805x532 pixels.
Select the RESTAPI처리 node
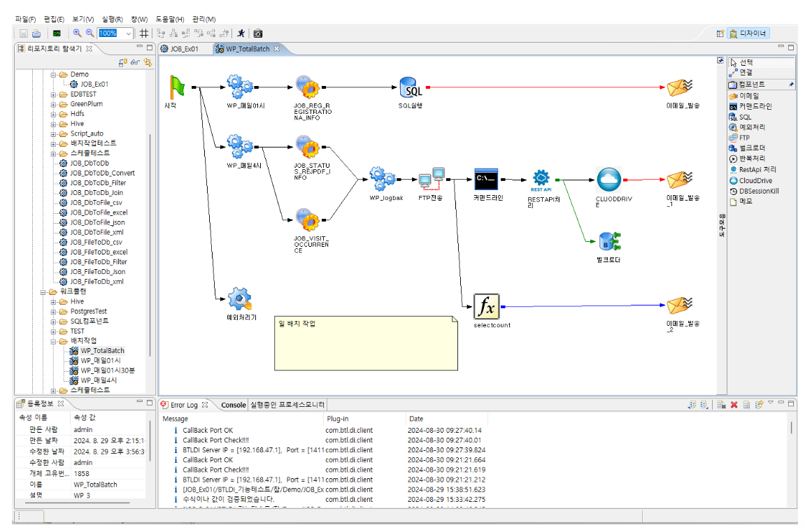click(541, 180)
